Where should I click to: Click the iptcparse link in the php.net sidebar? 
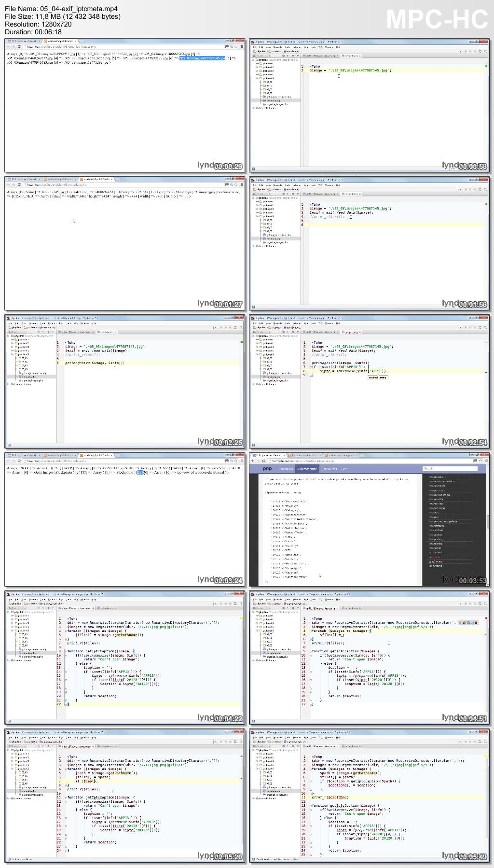(435, 557)
